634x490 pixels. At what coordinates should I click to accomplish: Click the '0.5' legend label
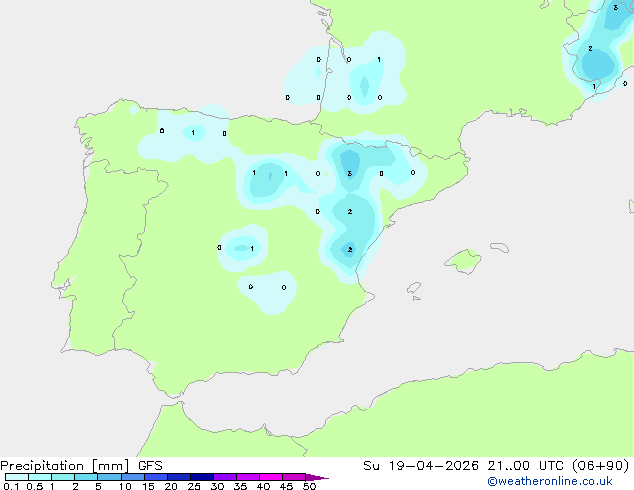pyautogui.click(x=34, y=486)
